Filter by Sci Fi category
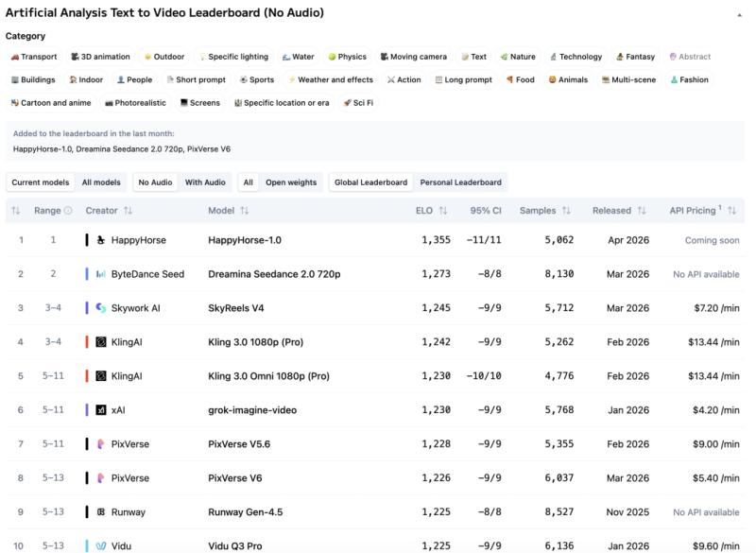The width and height of the screenshot is (756, 553). (x=359, y=103)
